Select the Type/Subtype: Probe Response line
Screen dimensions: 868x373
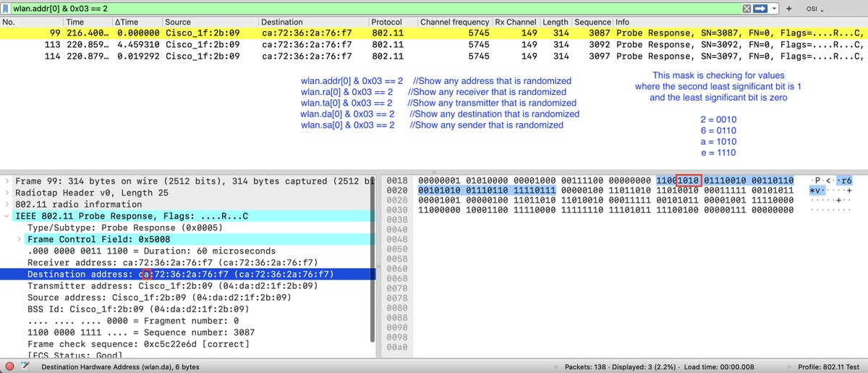188,227
